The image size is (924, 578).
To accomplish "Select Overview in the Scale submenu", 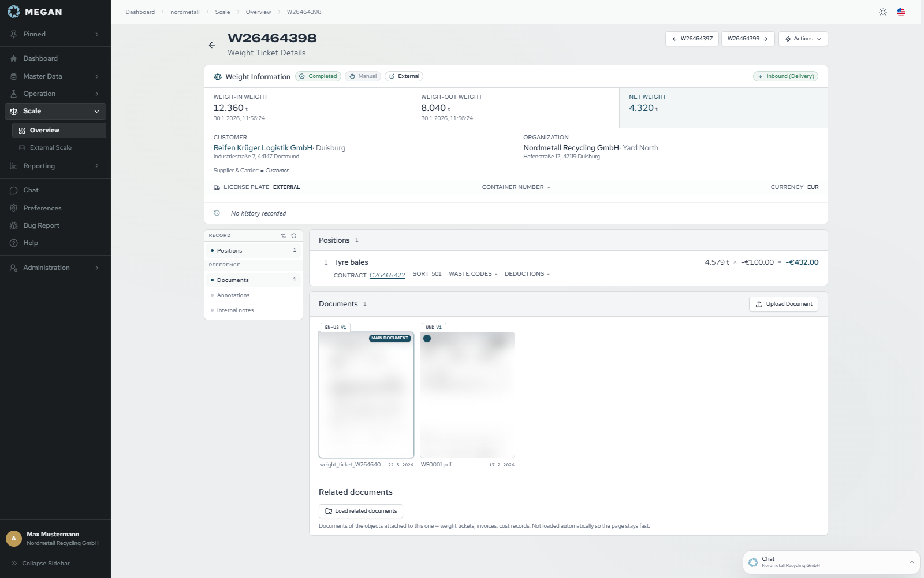I will [59, 131].
